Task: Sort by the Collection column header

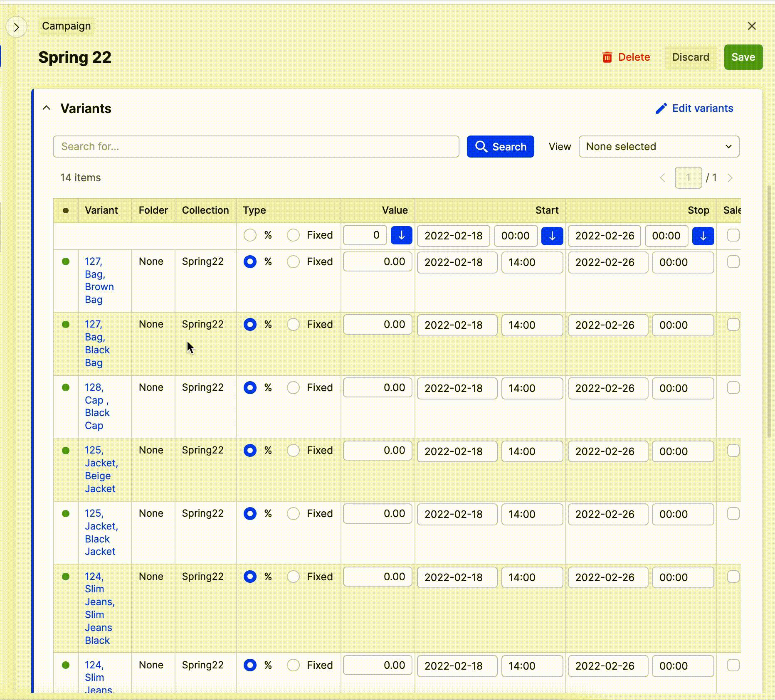Action: click(205, 210)
